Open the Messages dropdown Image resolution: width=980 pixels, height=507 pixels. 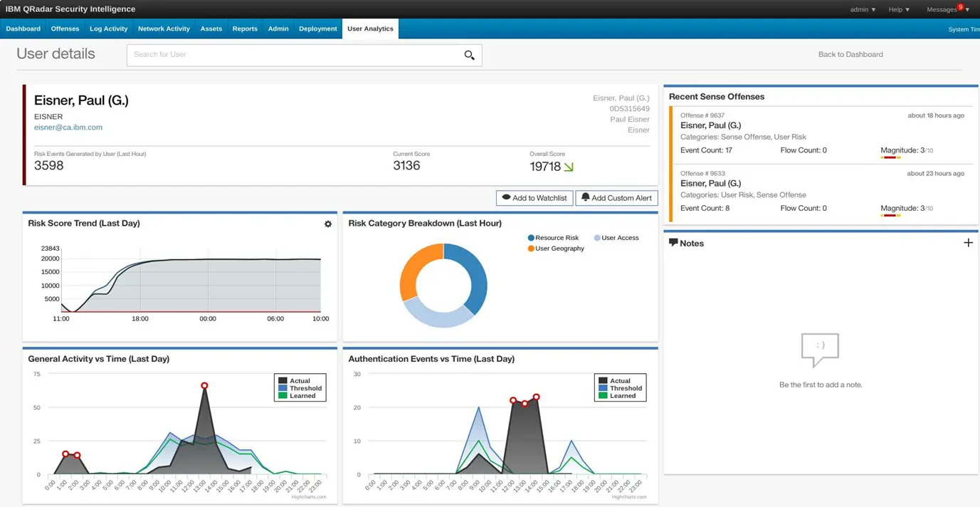click(x=946, y=10)
